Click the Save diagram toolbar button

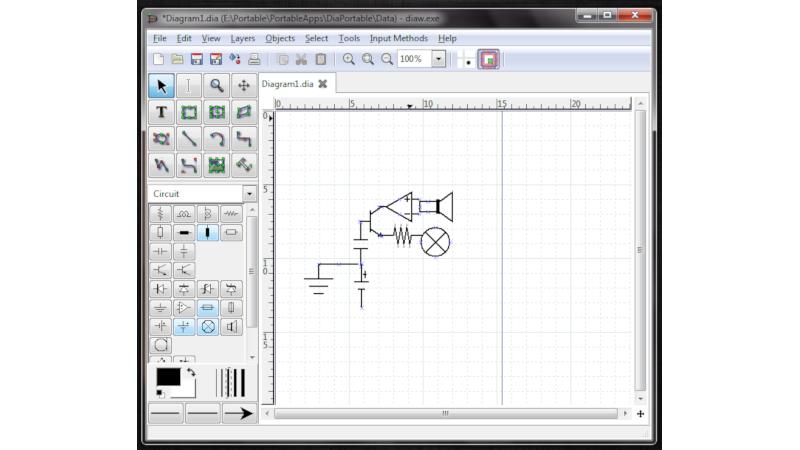pyautogui.click(x=196, y=59)
